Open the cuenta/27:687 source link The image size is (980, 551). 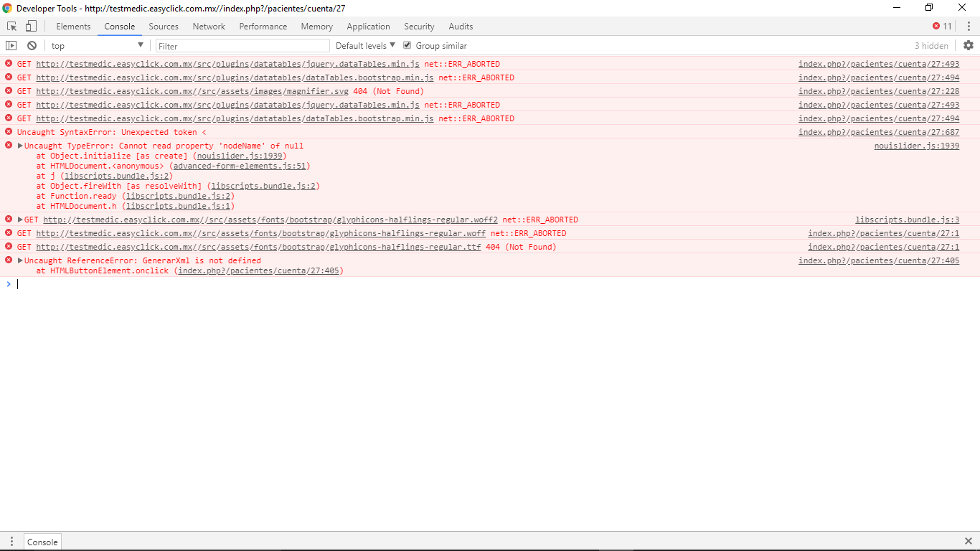pyautogui.click(x=879, y=132)
